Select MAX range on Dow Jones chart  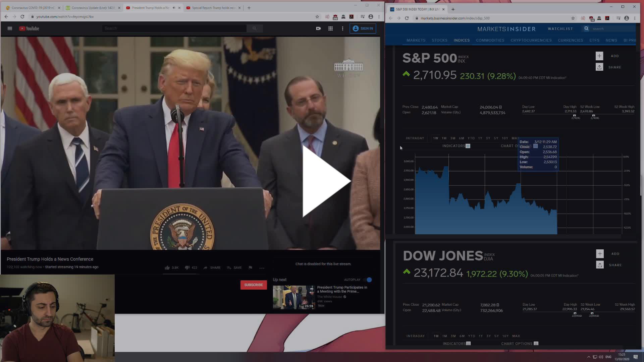(x=516, y=336)
